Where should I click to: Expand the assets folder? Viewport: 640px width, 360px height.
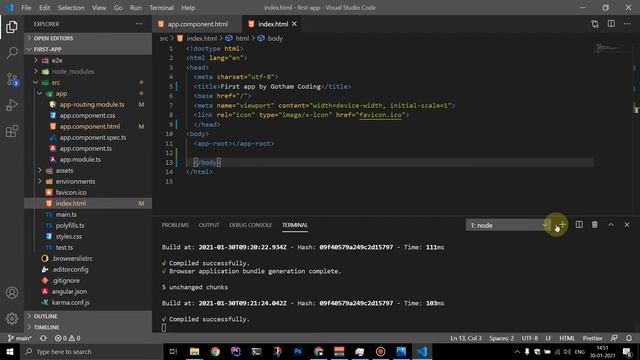click(88, 170)
